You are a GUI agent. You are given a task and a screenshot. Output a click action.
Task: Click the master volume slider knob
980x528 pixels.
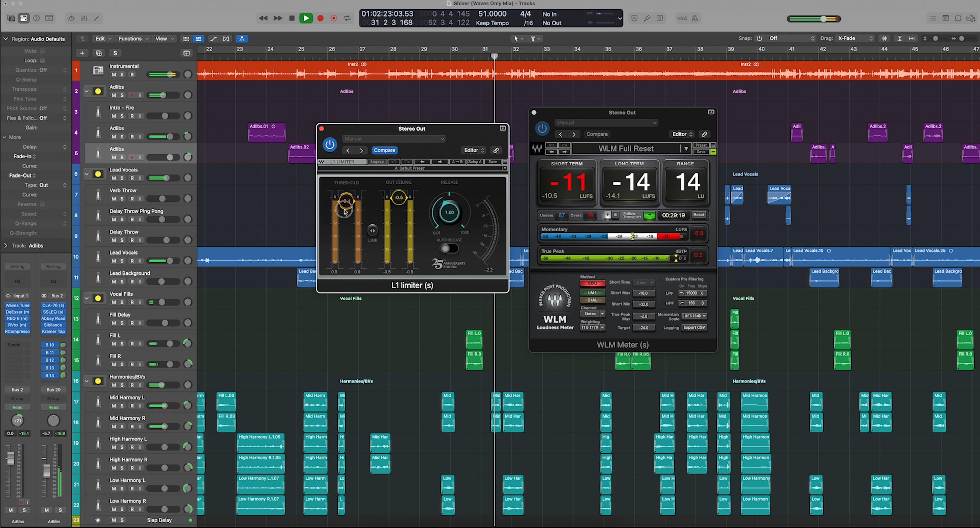(x=824, y=19)
